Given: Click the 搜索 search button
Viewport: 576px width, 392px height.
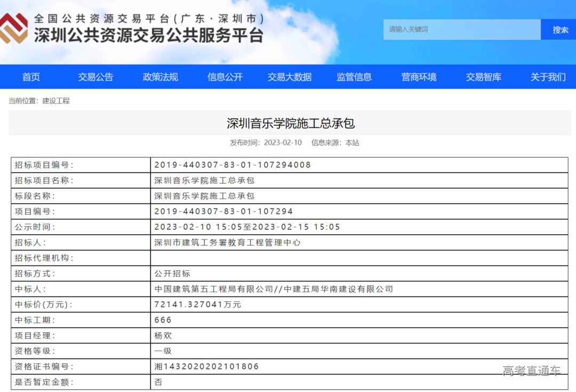Looking at the screenshot, I should coord(559,29).
